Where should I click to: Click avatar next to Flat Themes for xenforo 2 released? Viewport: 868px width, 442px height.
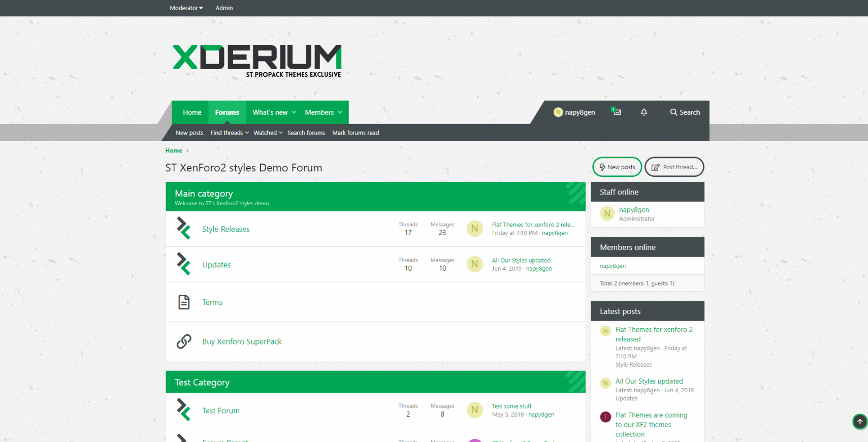(605, 331)
